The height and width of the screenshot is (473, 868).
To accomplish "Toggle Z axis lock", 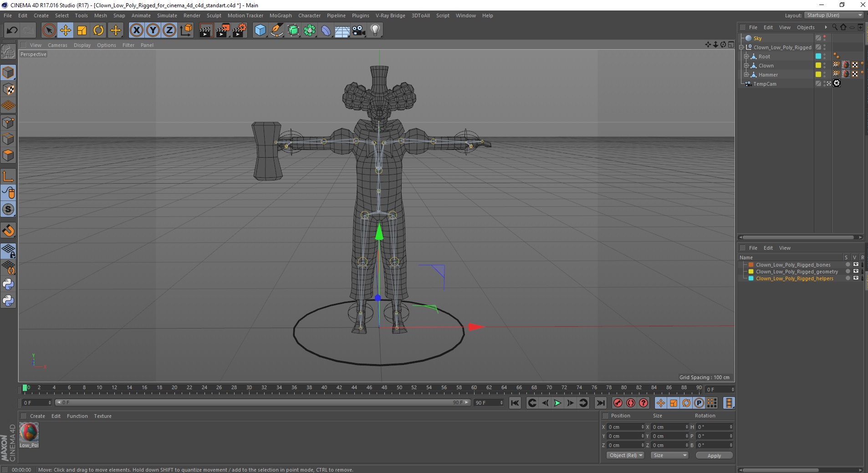I will pyautogui.click(x=169, y=31).
